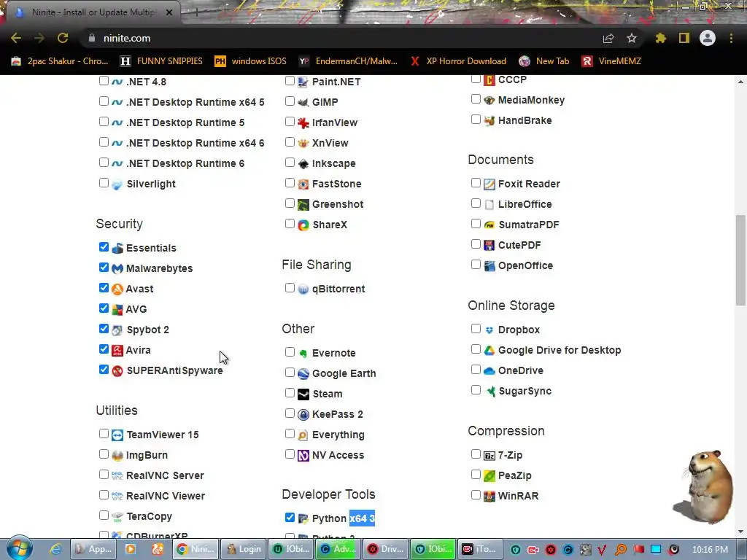Check the Paint.NET checkbox
The image size is (747, 560).
pyautogui.click(x=290, y=80)
